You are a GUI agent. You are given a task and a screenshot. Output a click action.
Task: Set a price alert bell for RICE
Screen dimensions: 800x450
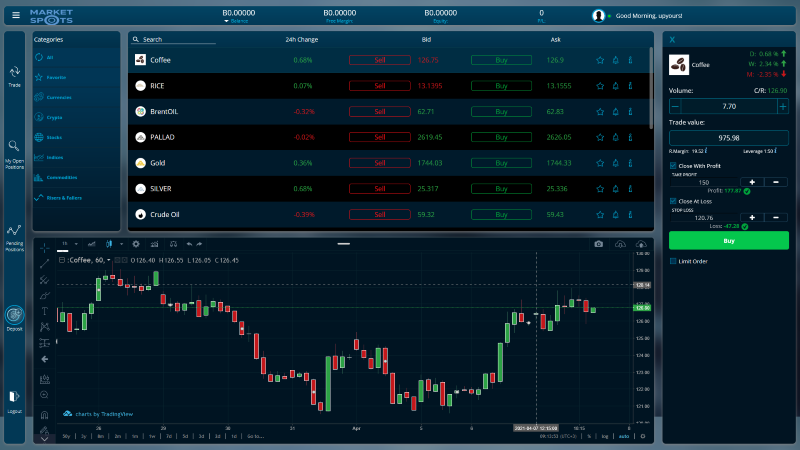615,86
